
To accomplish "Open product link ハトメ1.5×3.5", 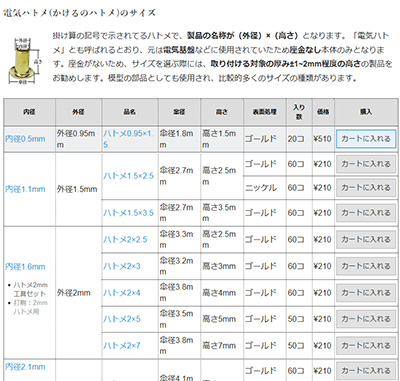I will coord(128,213).
